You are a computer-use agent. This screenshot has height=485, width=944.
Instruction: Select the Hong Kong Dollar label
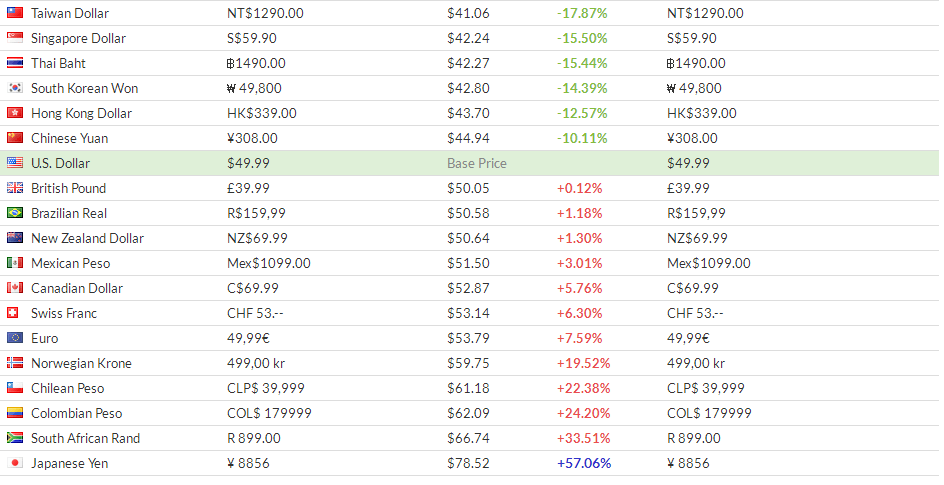click(x=81, y=114)
